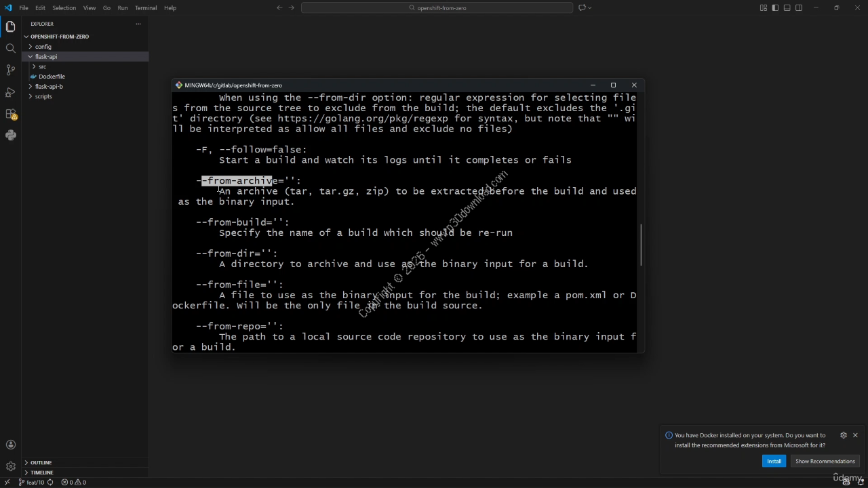The width and height of the screenshot is (868, 488).
Task: Expand the config folder
Action: (43, 47)
